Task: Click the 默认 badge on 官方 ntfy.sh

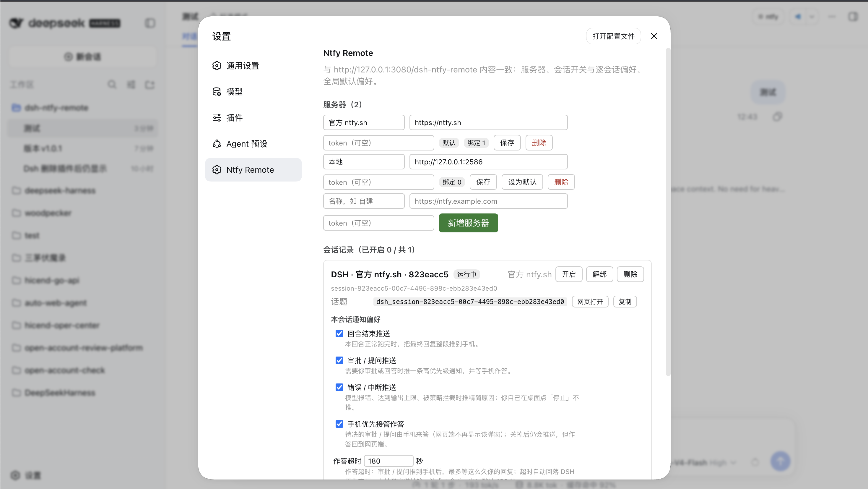Action: point(449,143)
